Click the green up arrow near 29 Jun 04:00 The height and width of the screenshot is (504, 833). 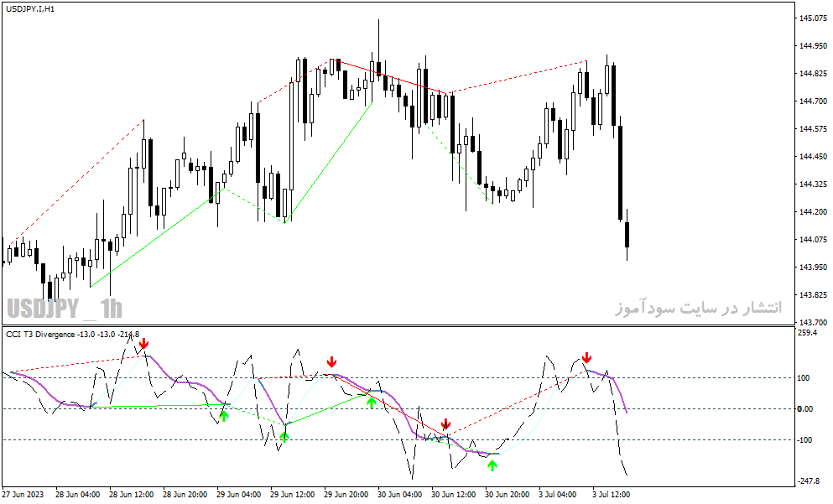[x=224, y=416]
